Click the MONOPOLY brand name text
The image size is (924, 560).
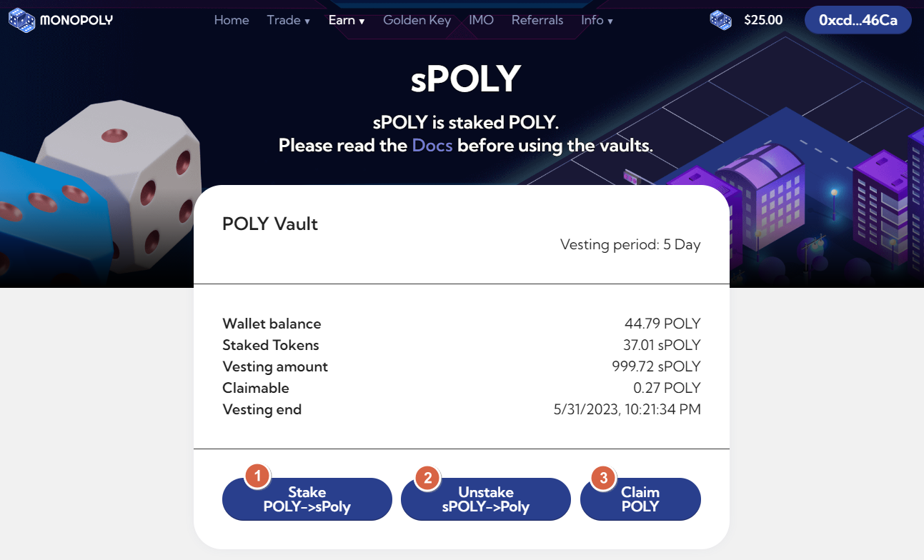pos(76,20)
